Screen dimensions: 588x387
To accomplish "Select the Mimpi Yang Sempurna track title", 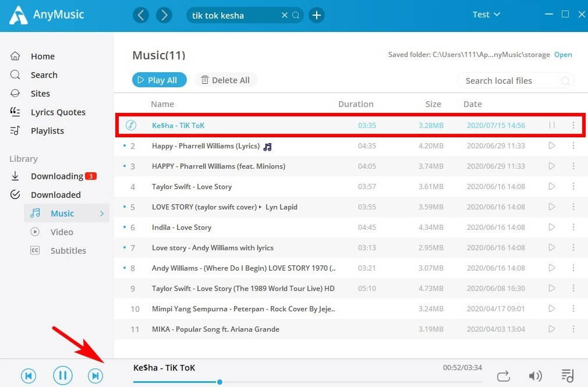I will click(243, 309).
